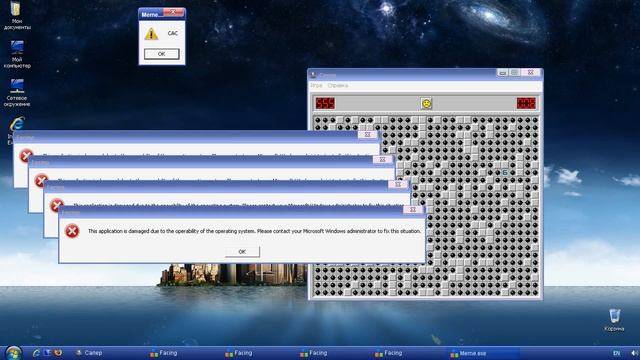Select Сетевое окружение desktop icon
640x360 pixels.
[17, 93]
